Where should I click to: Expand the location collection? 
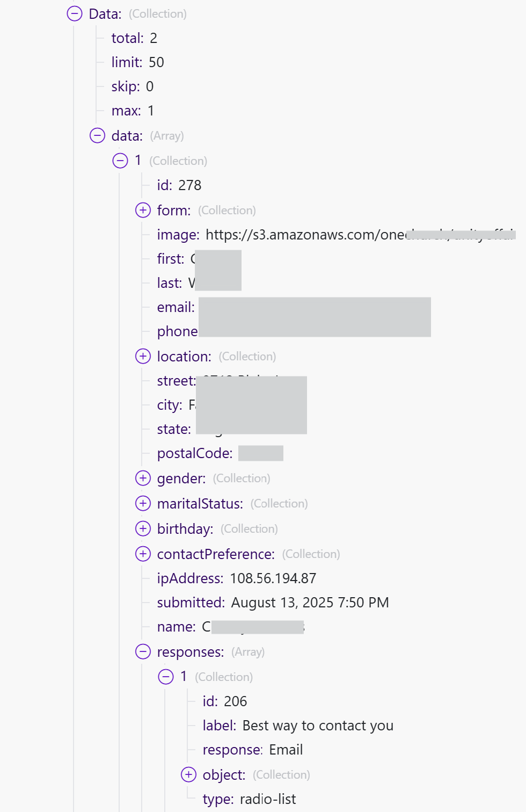coord(143,356)
